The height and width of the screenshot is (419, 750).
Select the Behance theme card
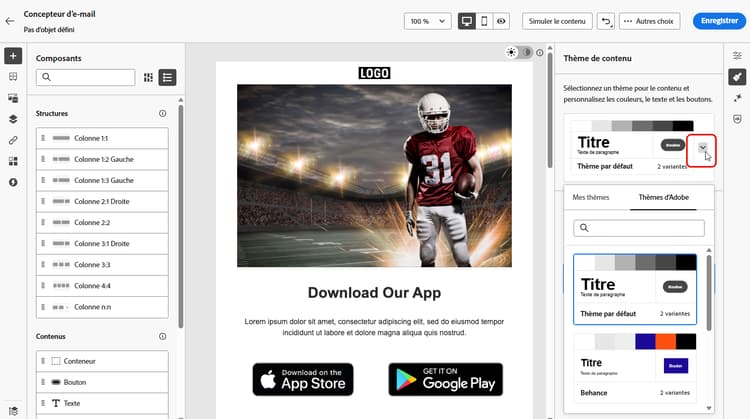[x=635, y=368]
